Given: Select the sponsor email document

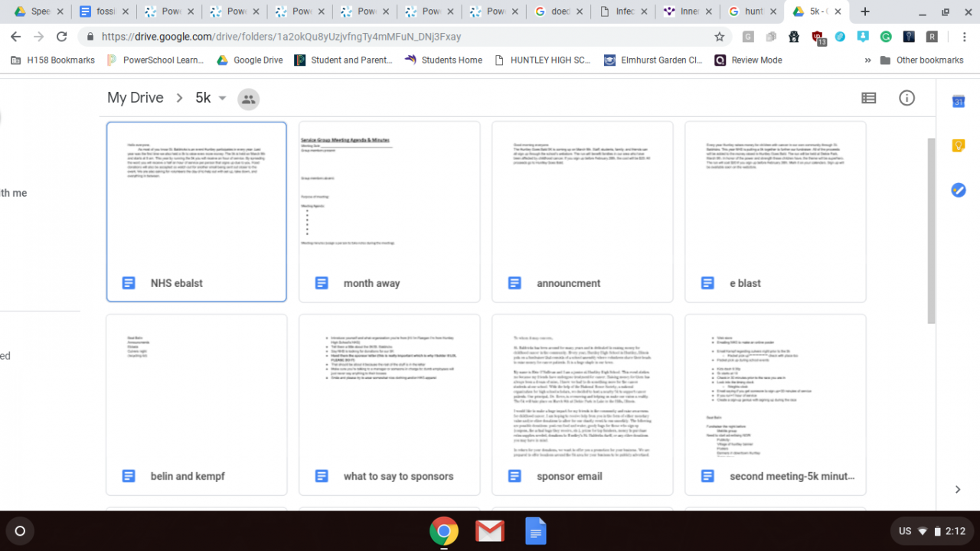Looking at the screenshot, I should tap(583, 405).
